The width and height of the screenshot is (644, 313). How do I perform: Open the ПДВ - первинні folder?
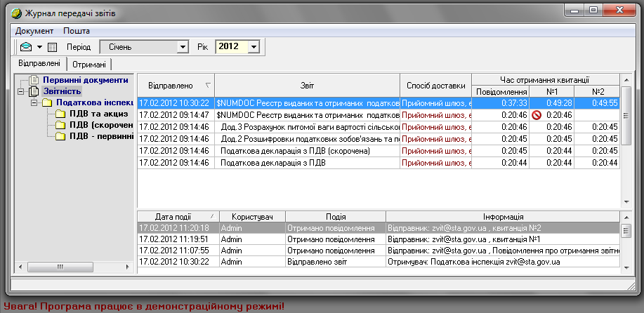[x=60, y=136]
